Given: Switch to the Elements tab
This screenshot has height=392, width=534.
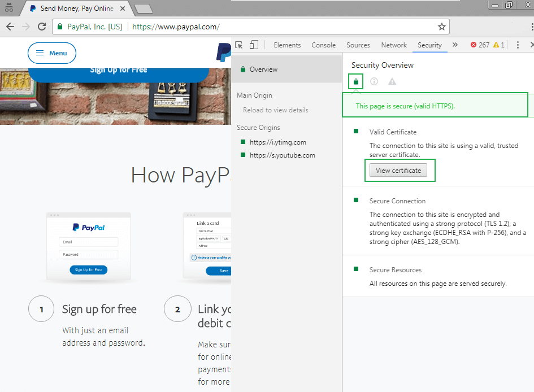Looking at the screenshot, I should (x=287, y=45).
